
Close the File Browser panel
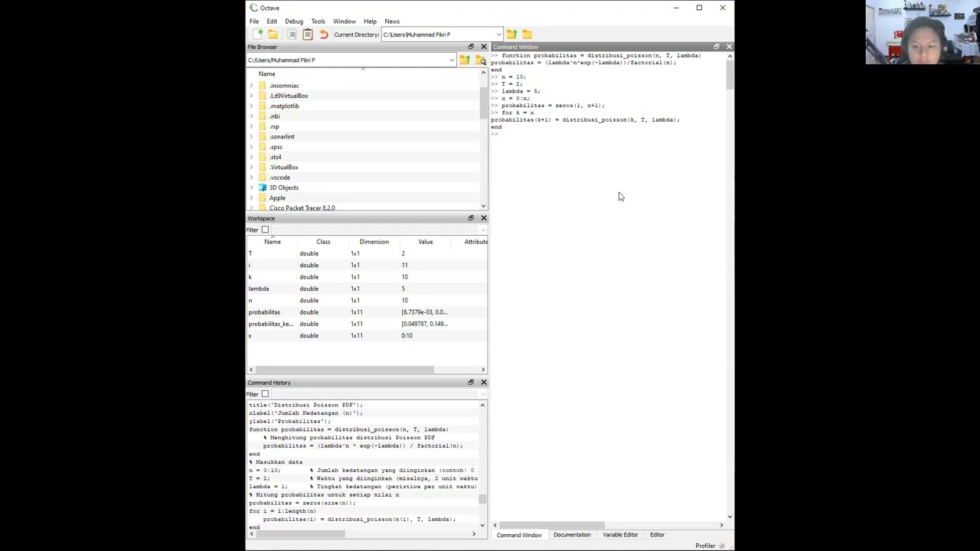pyautogui.click(x=483, y=47)
